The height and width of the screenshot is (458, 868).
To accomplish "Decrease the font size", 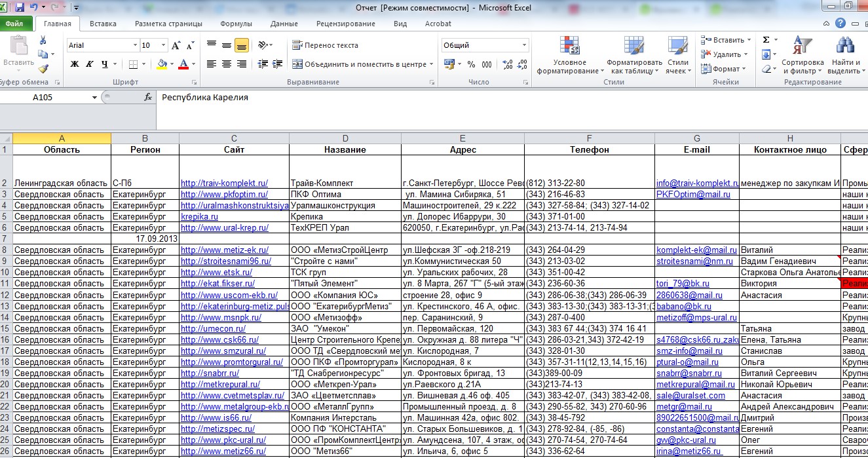I will (x=190, y=45).
